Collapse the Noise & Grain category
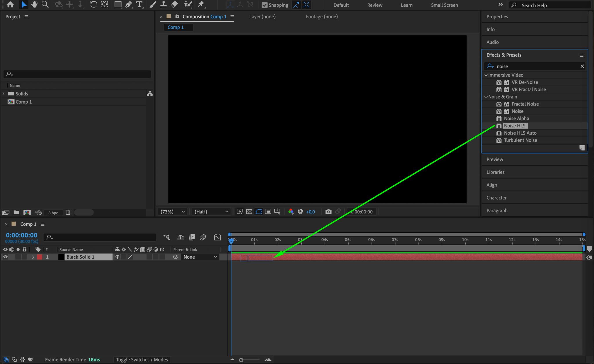This screenshot has width=594, height=364. point(486,97)
